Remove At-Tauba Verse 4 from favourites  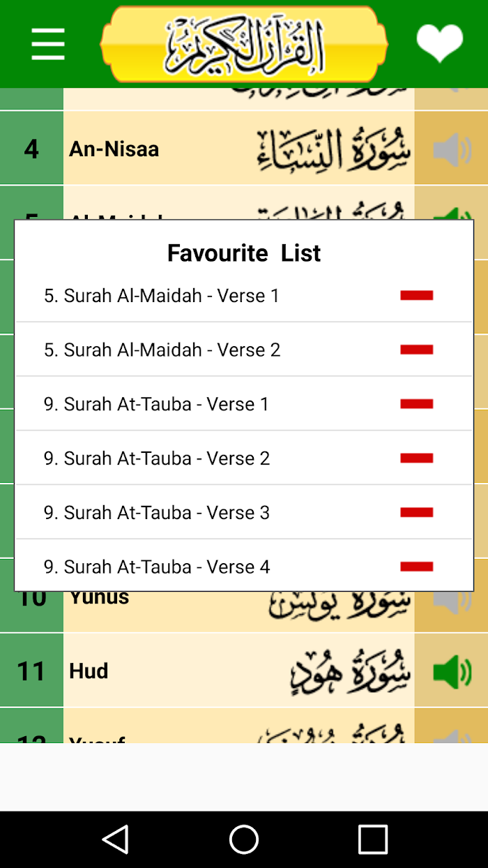(417, 567)
